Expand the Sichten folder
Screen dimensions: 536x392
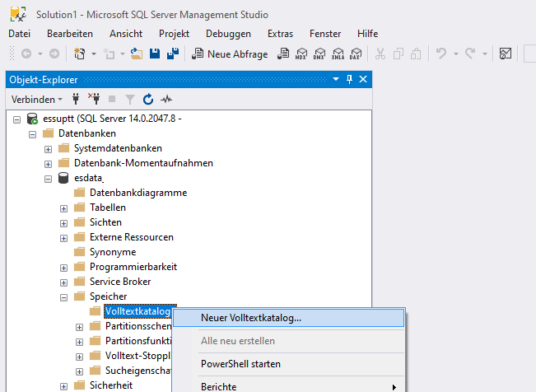[64, 223]
